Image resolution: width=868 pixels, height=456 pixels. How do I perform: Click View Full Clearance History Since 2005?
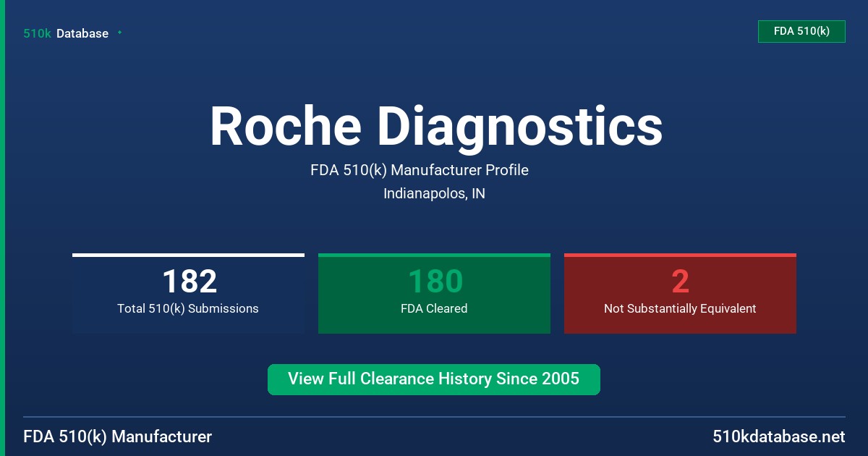[x=434, y=379]
